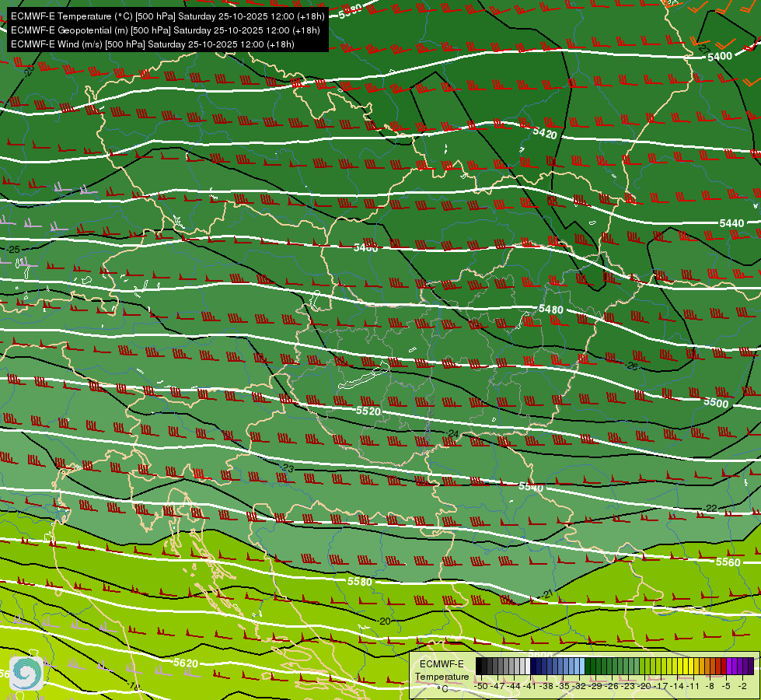Click the black -50 swatch in the legend
Image resolution: width=761 pixels, height=700 pixels.
tap(479, 666)
